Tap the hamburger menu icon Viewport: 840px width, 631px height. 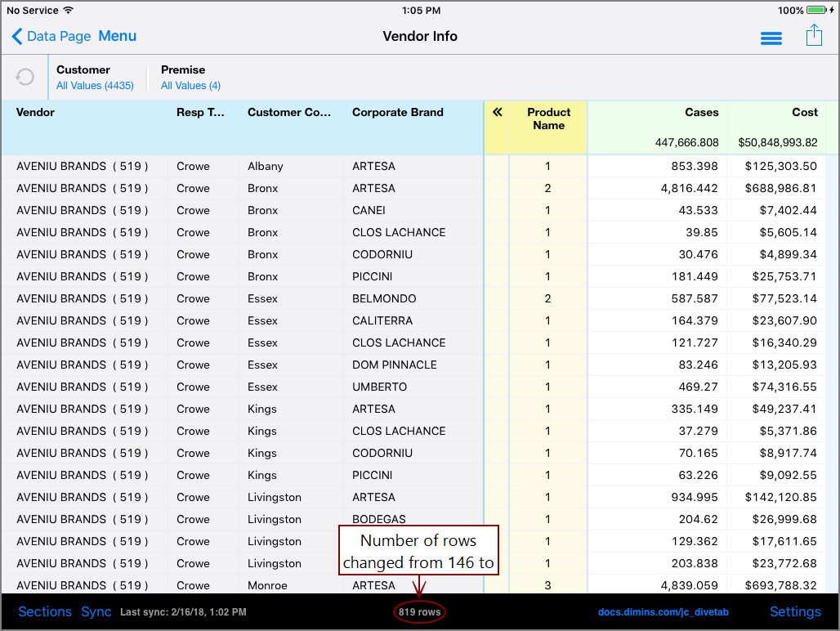coord(771,38)
